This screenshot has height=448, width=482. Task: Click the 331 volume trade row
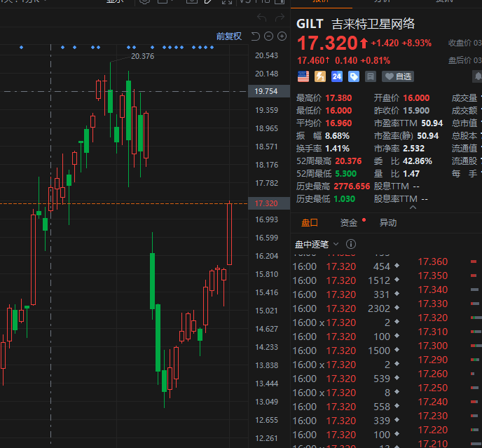[346, 294]
